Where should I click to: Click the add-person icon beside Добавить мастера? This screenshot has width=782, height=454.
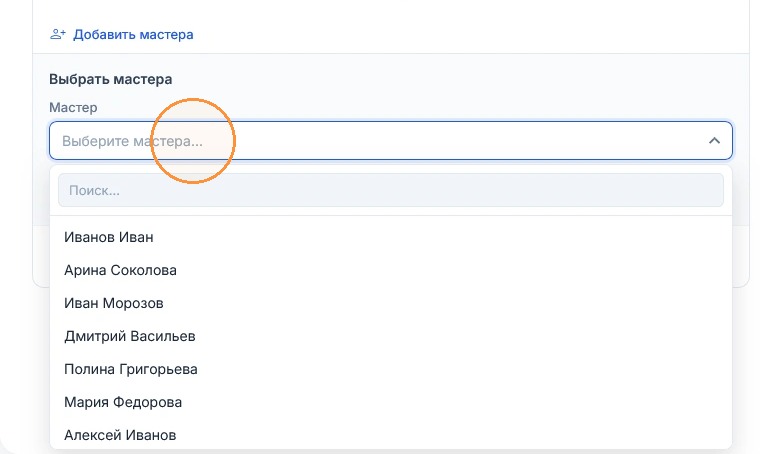point(58,34)
